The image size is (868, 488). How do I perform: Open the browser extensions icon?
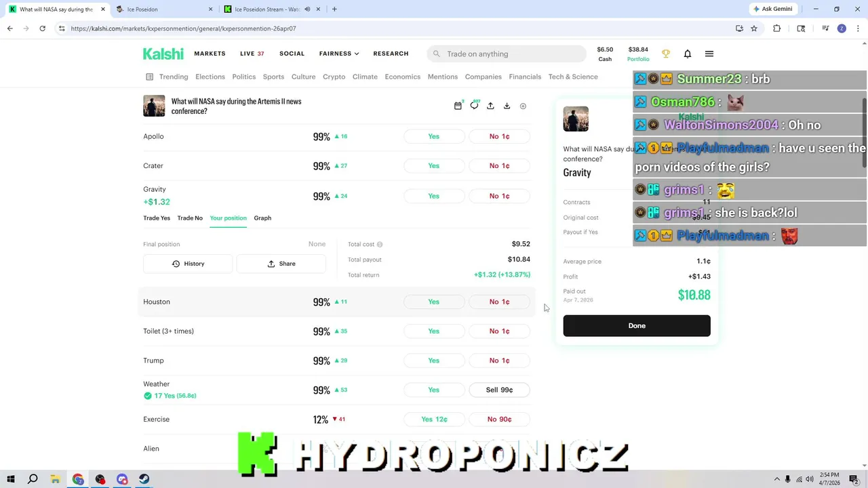[x=776, y=28]
